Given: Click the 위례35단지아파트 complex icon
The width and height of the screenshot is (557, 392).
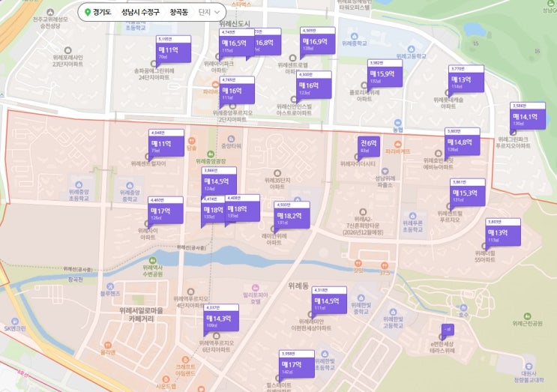Looking at the screenshot, I should click(277, 173).
